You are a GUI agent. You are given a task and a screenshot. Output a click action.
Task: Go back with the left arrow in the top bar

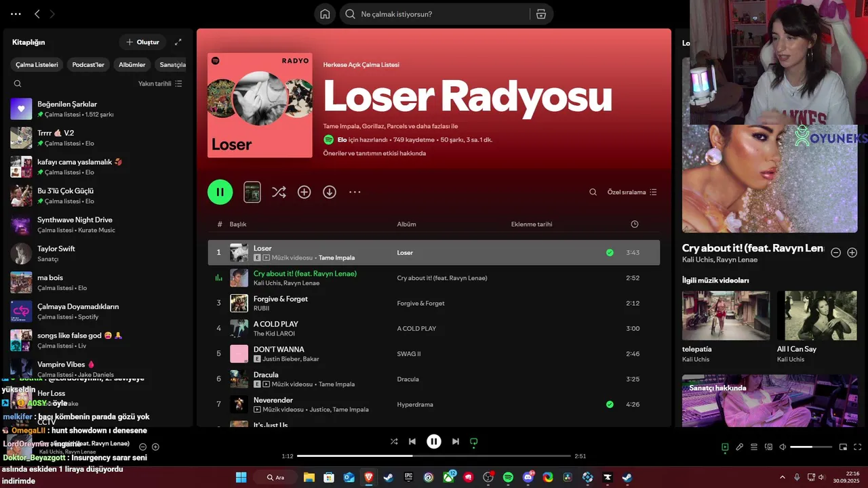[x=37, y=14]
